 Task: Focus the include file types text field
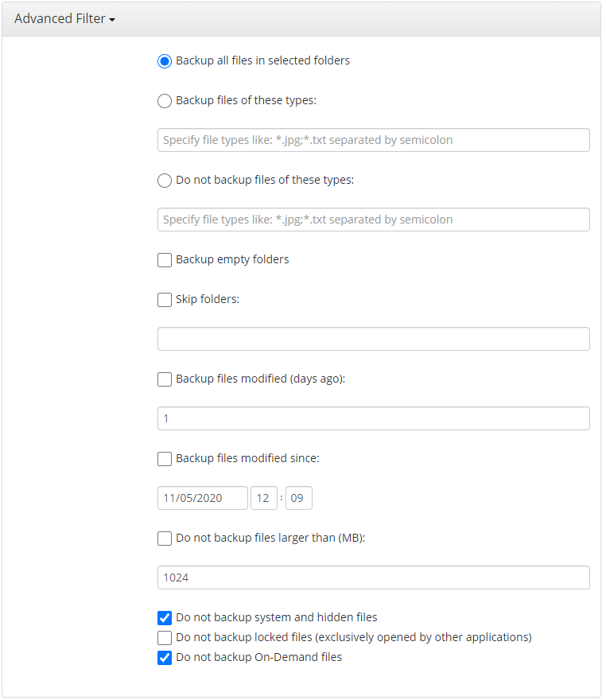(374, 140)
